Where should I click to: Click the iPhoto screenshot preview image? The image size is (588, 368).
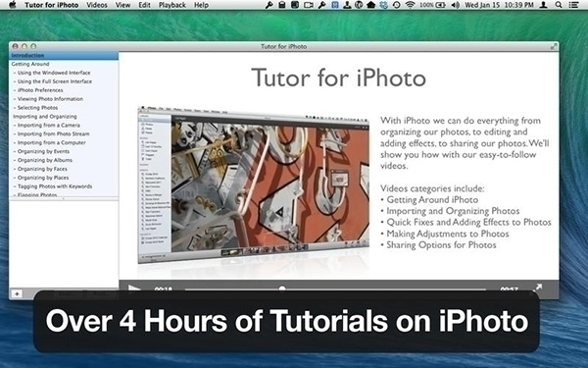(x=254, y=184)
